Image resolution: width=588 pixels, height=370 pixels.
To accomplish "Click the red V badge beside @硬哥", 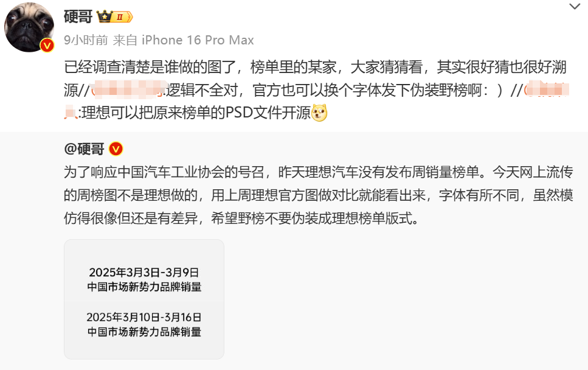I will (x=116, y=149).
